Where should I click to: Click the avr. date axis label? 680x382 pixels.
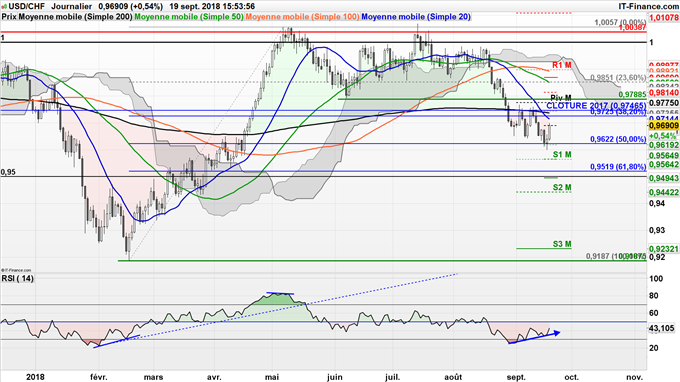(x=214, y=377)
